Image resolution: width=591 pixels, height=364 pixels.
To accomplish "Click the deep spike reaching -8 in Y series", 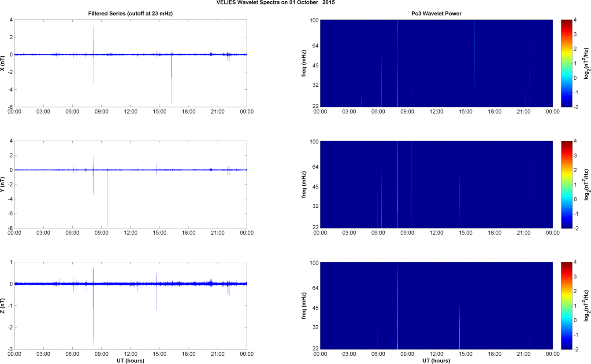I will [x=108, y=198].
